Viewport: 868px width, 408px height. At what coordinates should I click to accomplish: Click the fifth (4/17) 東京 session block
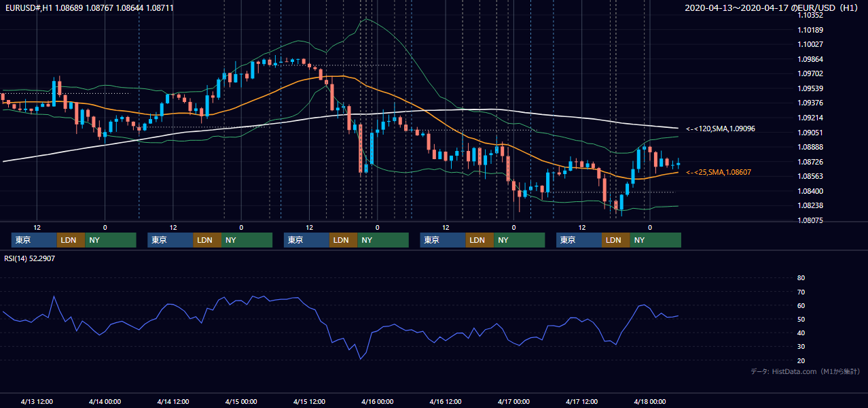click(x=579, y=240)
